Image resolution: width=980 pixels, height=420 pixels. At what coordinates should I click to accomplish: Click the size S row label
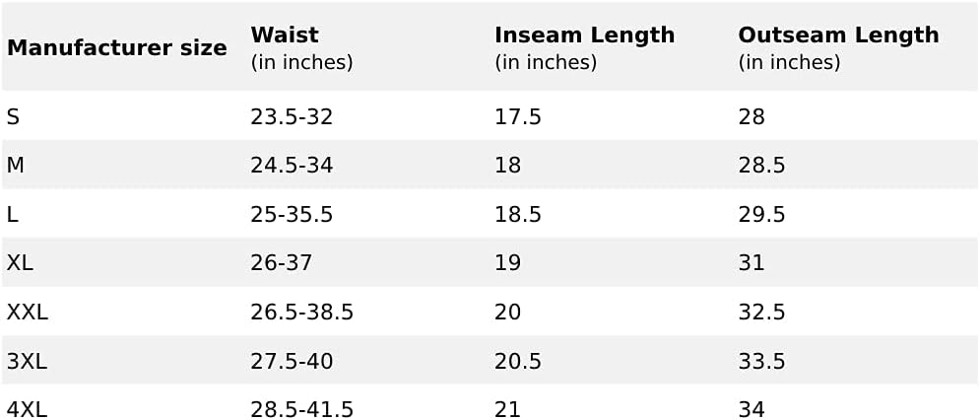(13, 117)
